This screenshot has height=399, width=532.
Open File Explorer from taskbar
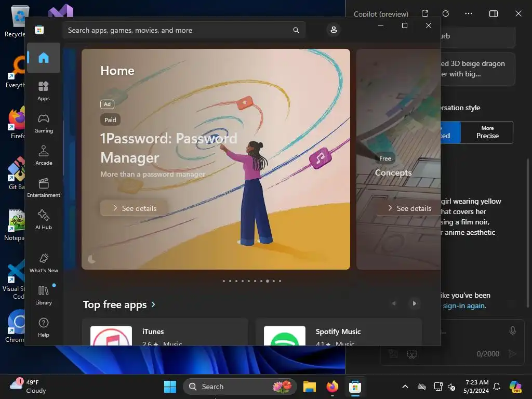[310, 387]
